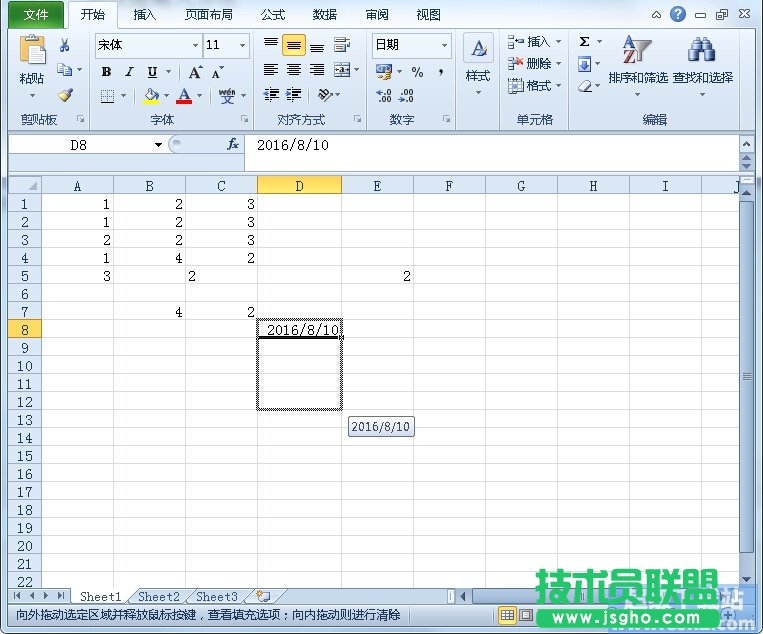Switch to the Sheet2 worksheet tab
Screen dimensions: 763x634
pos(159,597)
